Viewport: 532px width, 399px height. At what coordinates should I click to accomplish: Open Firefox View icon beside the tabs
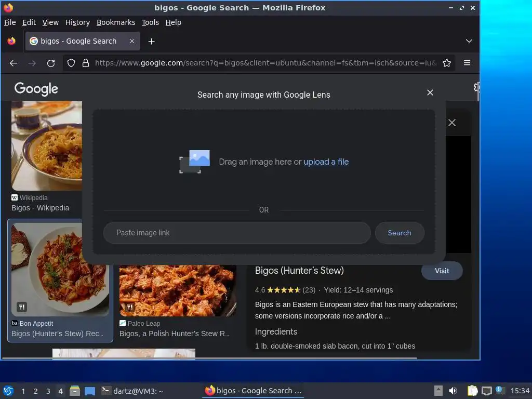click(x=11, y=41)
